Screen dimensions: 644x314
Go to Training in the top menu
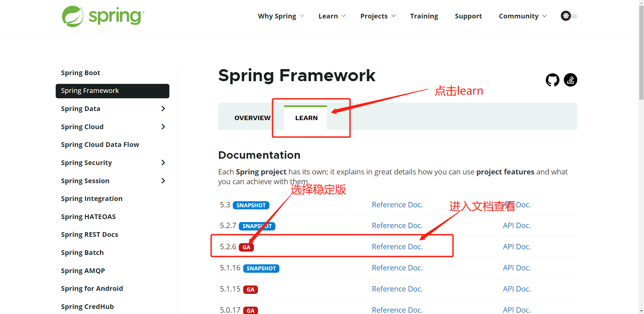pyautogui.click(x=424, y=16)
